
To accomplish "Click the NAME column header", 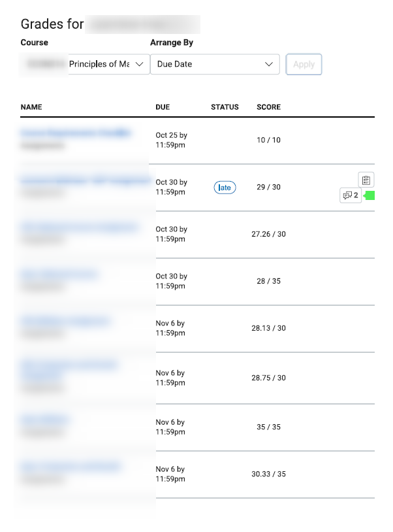I will click(31, 107).
